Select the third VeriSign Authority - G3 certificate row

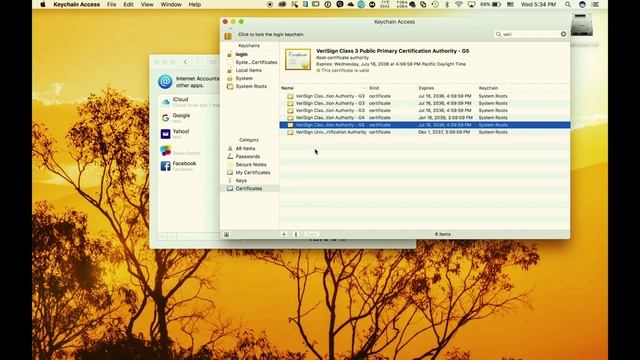click(424, 111)
